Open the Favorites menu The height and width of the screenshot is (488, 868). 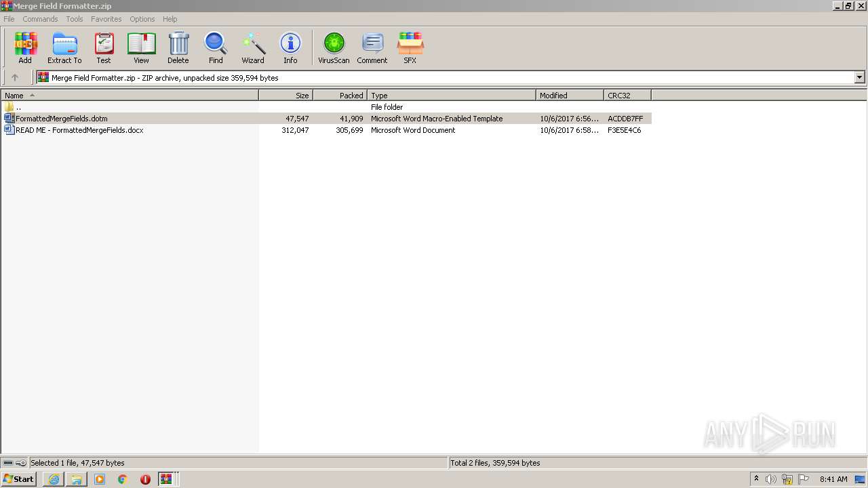[x=106, y=19]
